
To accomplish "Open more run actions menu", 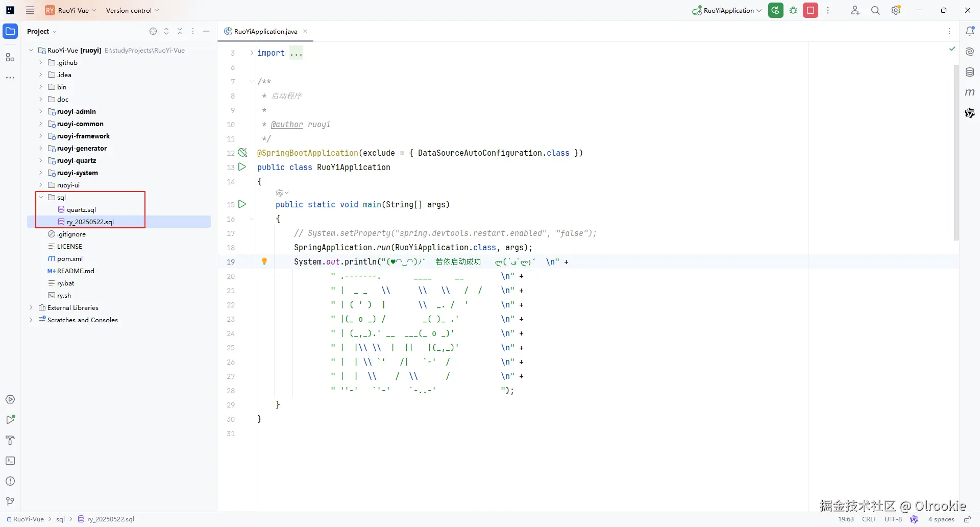I will point(828,10).
